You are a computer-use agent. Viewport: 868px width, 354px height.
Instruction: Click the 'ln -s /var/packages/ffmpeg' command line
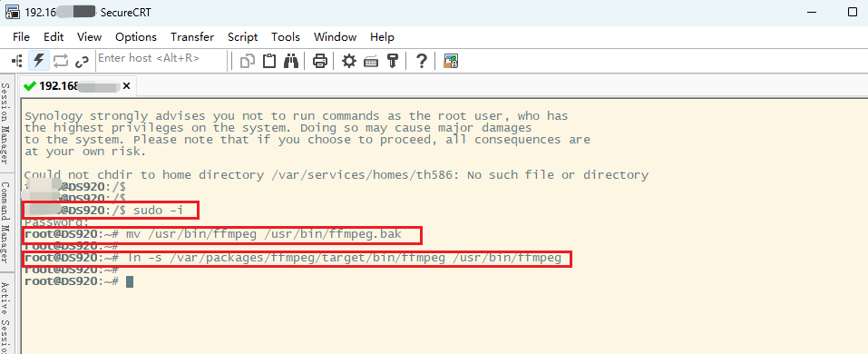293,258
